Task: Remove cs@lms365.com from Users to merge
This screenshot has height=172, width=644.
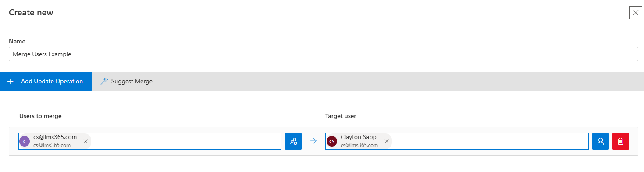Action: (85, 141)
